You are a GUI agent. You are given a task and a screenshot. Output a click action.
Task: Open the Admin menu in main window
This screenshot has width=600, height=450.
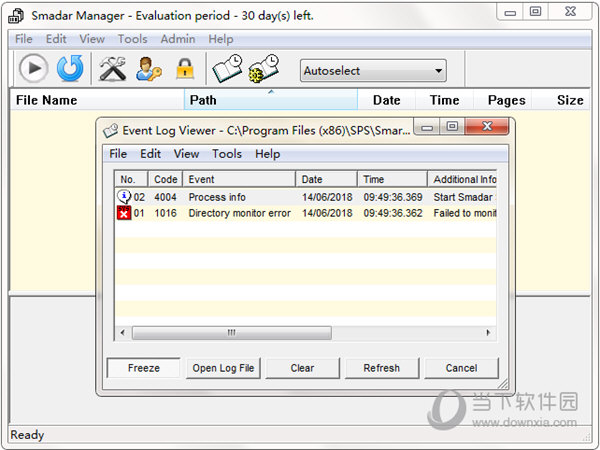click(178, 39)
